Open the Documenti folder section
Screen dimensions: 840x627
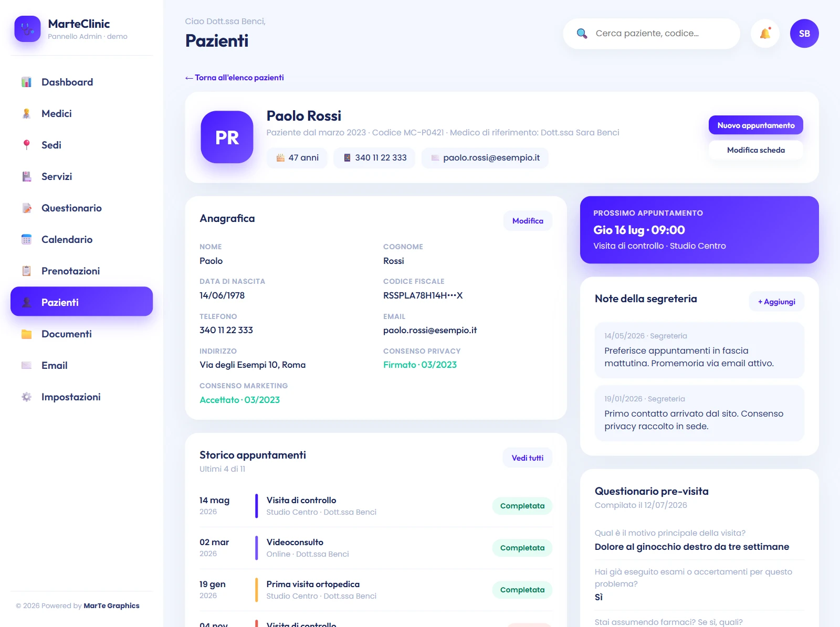(x=81, y=334)
